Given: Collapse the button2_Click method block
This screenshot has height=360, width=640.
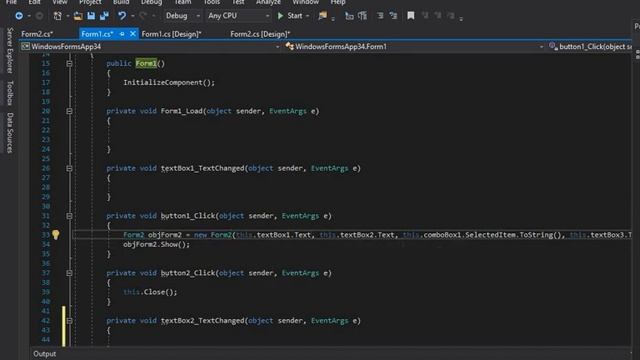Looking at the screenshot, I should tap(69, 273).
